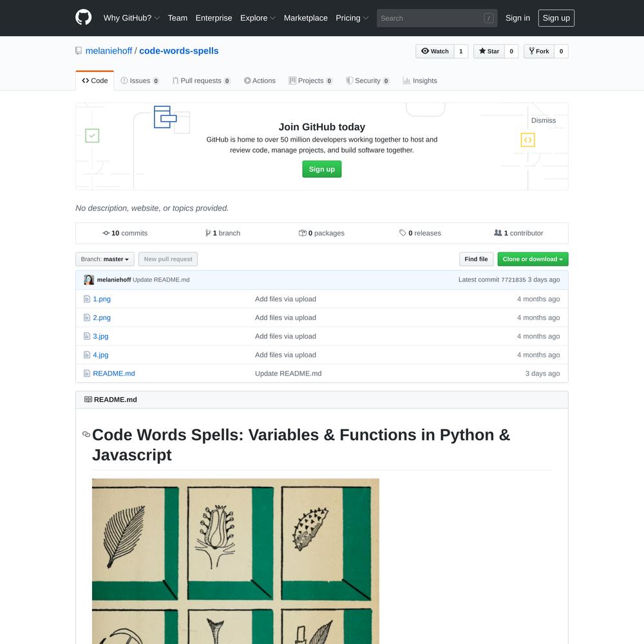Go to the Enterprise nav link
Viewport: 644px width, 644px height.
tap(214, 18)
